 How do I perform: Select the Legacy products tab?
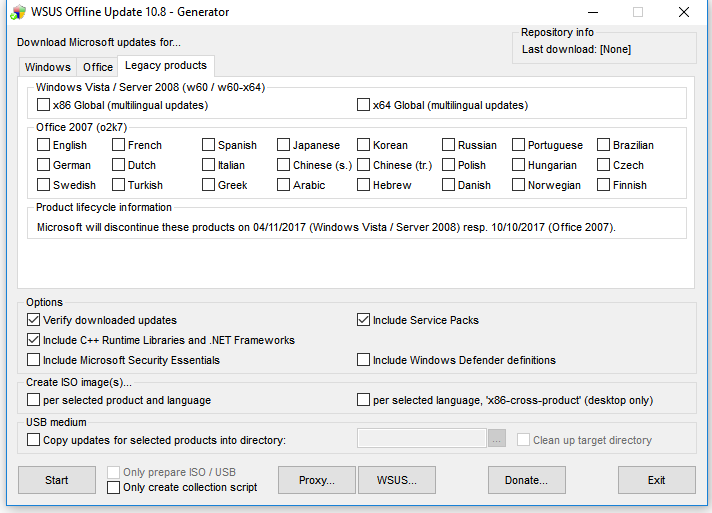[166, 65]
